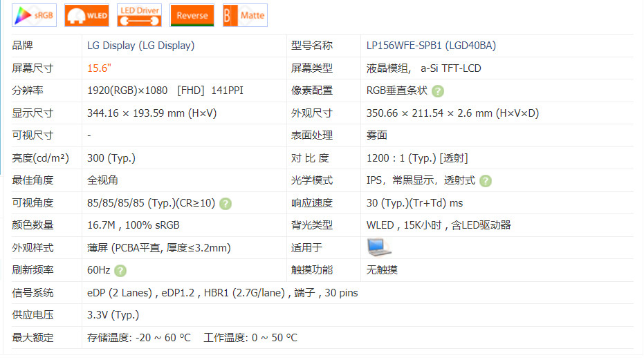Select the 雾面 surface treatment value
Screen dimensions: 644x362
point(376,135)
